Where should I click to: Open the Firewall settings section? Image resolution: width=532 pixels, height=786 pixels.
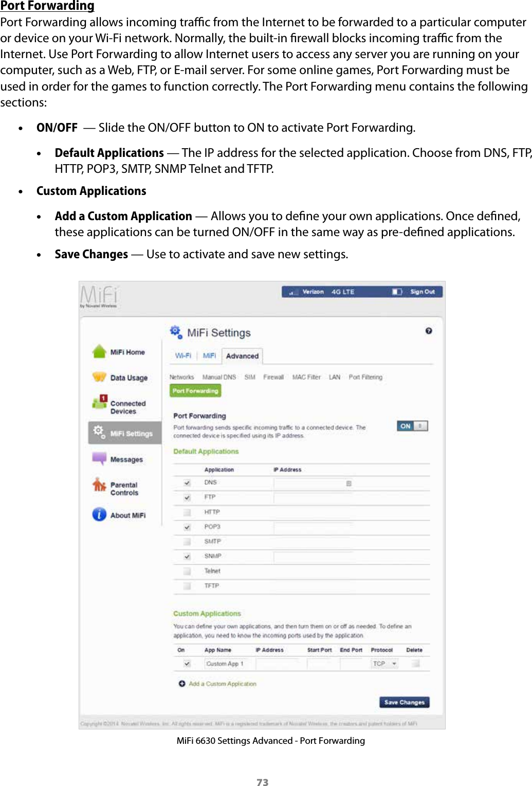click(273, 377)
